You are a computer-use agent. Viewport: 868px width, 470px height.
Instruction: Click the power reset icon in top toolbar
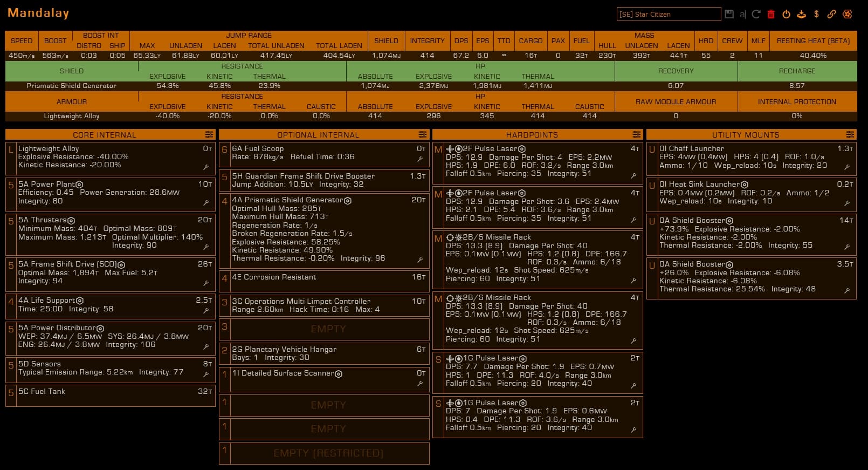point(786,14)
